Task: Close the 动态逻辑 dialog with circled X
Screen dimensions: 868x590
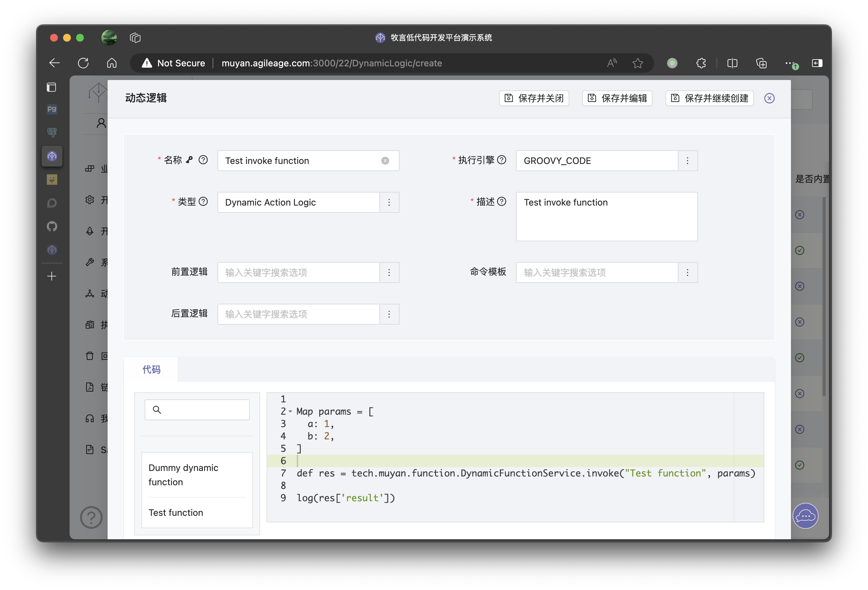Action: pos(769,98)
